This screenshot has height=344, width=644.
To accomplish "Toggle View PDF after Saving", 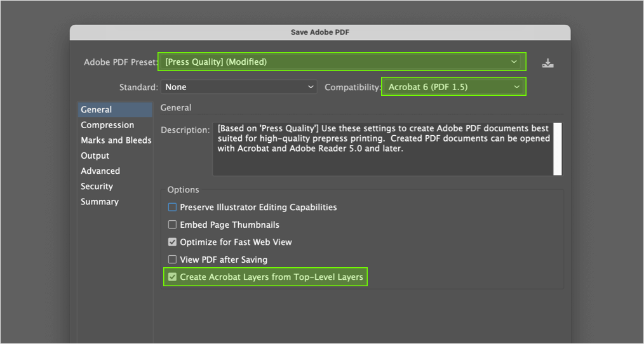I will [x=172, y=260].
